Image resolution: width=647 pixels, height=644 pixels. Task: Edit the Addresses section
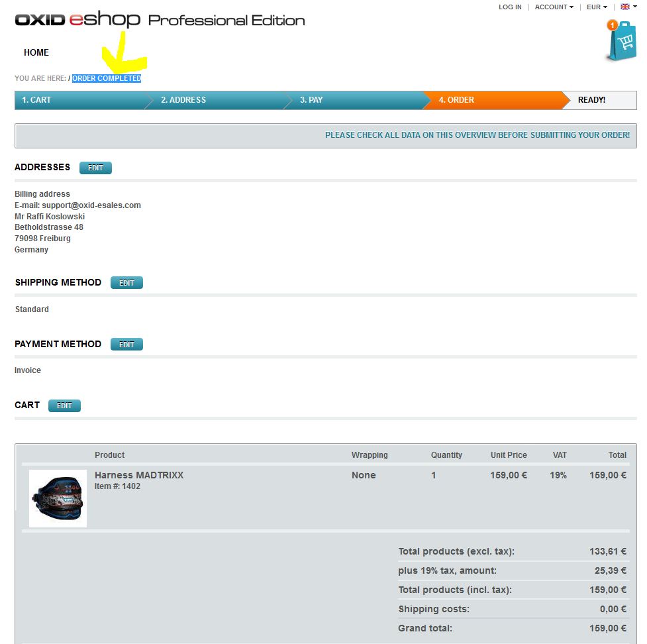pyautogui.click(x=95, y=168)
